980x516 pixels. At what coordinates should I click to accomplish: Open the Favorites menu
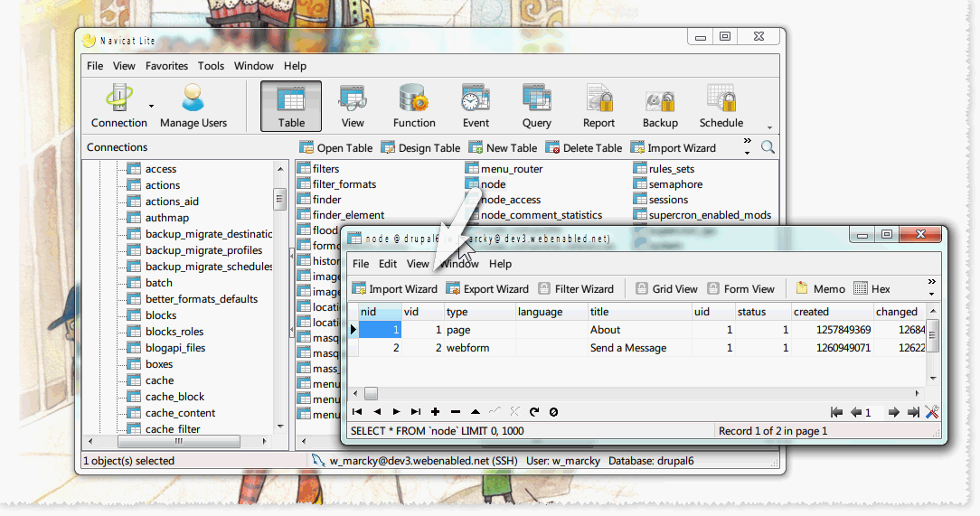click(166, 66)
